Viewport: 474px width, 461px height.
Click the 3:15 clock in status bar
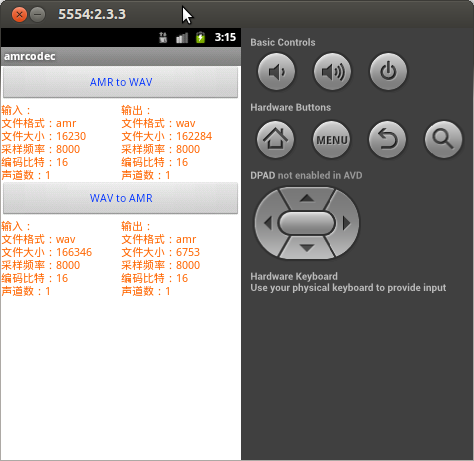225,37
